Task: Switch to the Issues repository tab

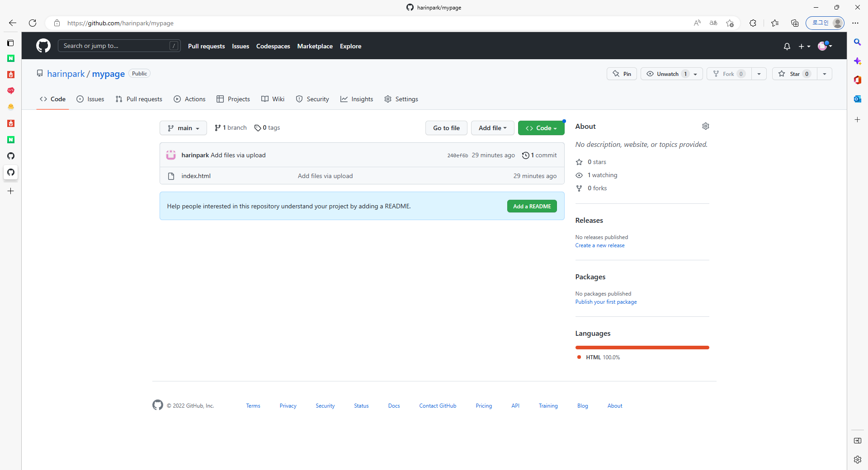Action: point(90,99)
